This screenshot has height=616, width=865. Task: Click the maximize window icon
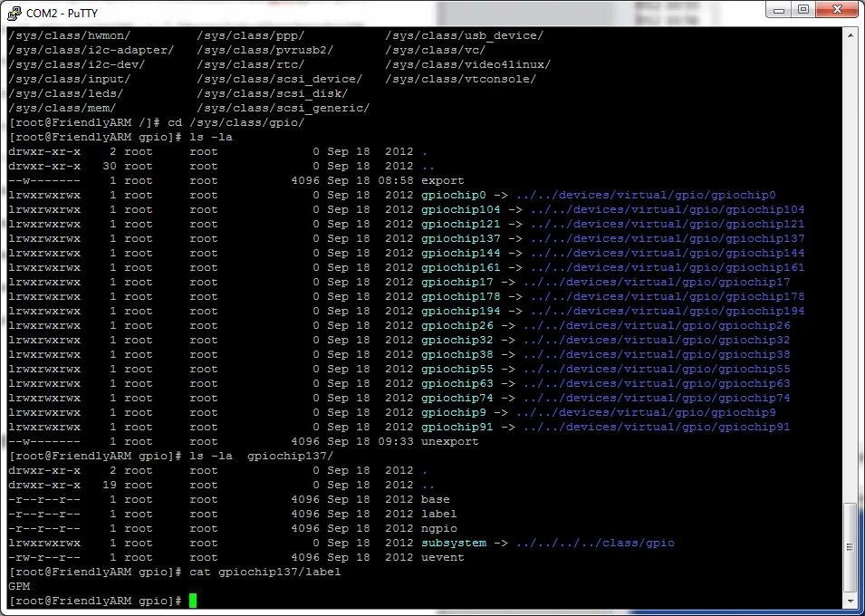(803, 9)
